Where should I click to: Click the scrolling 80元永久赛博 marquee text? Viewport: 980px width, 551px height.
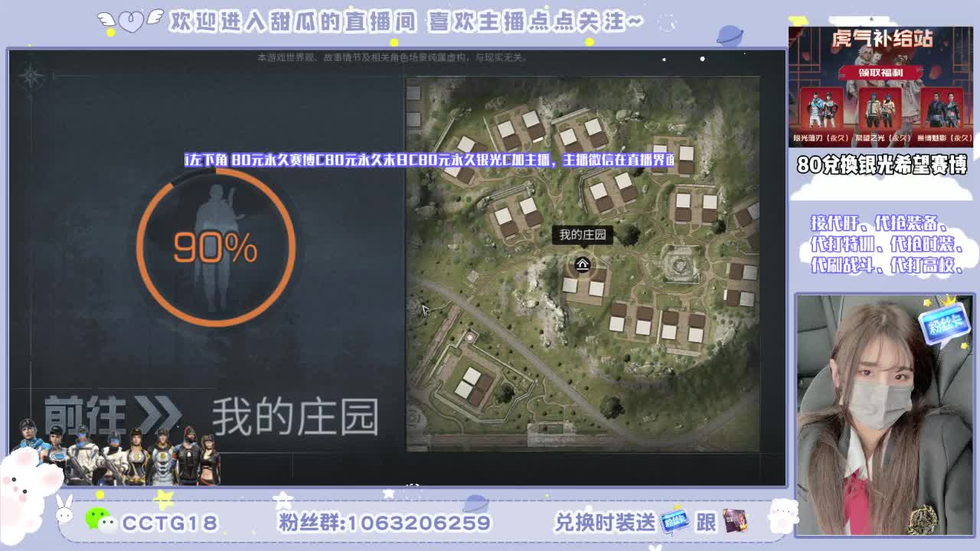(430, 160)
